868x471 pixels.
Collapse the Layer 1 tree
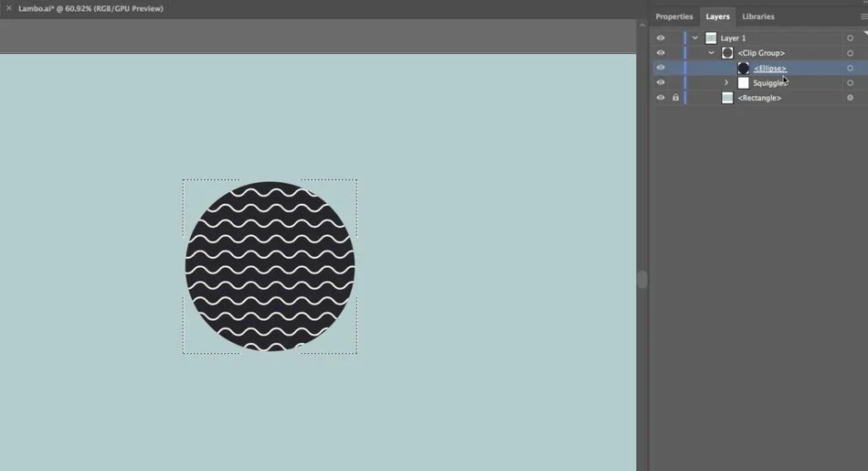tap(694, 38)
